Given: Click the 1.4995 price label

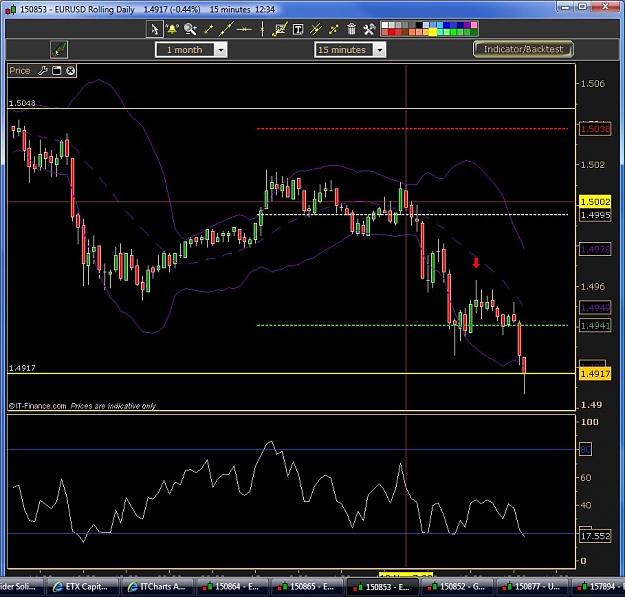Looking at the screenshot, I should pos(595,215).
